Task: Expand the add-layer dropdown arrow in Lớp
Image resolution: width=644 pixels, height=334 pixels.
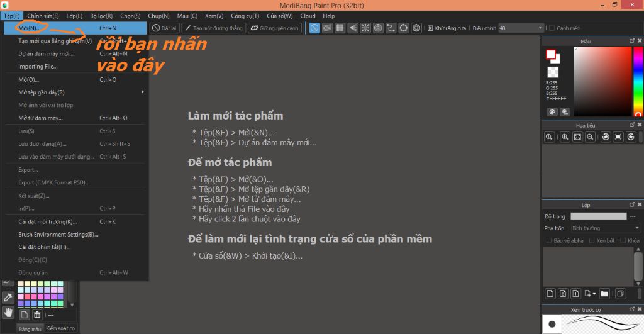Action: pyautogui.click(x=594, y=294)
